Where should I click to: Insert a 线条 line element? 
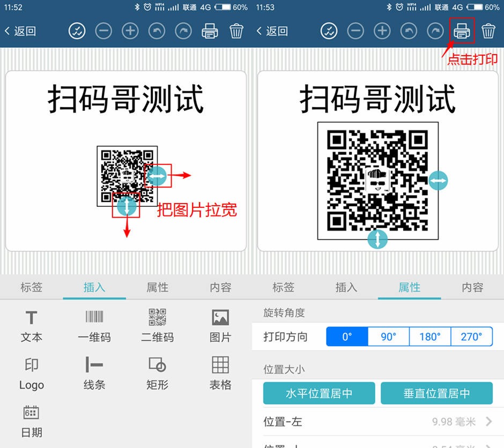(x=94, y=374)
